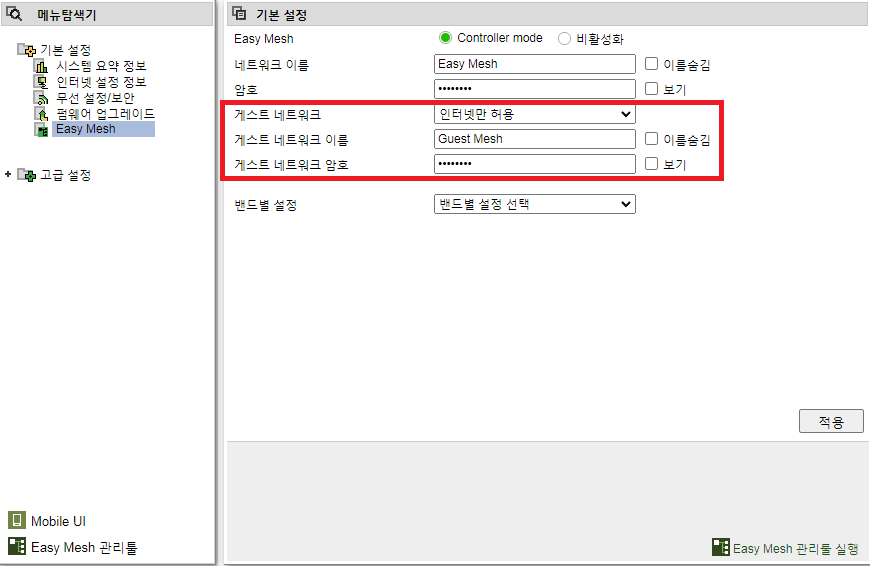Open 인터넷 설정 정보 menu item
This screenshot has height=566, width=870.
pos(101,82)
